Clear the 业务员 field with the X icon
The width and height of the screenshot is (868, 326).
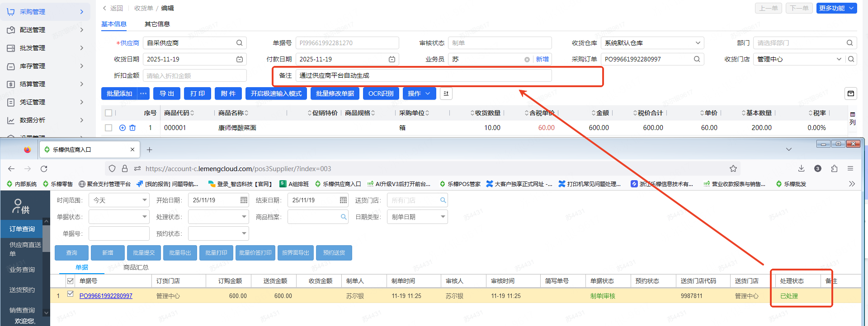527,60
